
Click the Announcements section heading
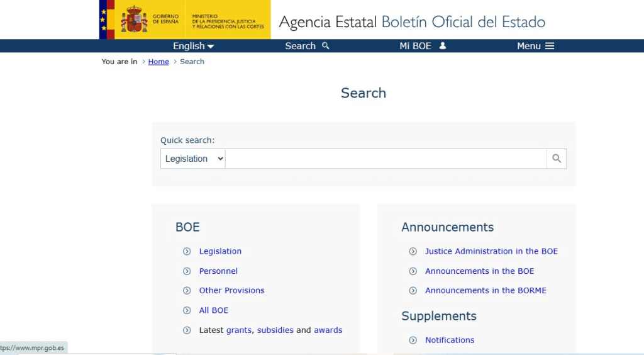tap(447, 227)
